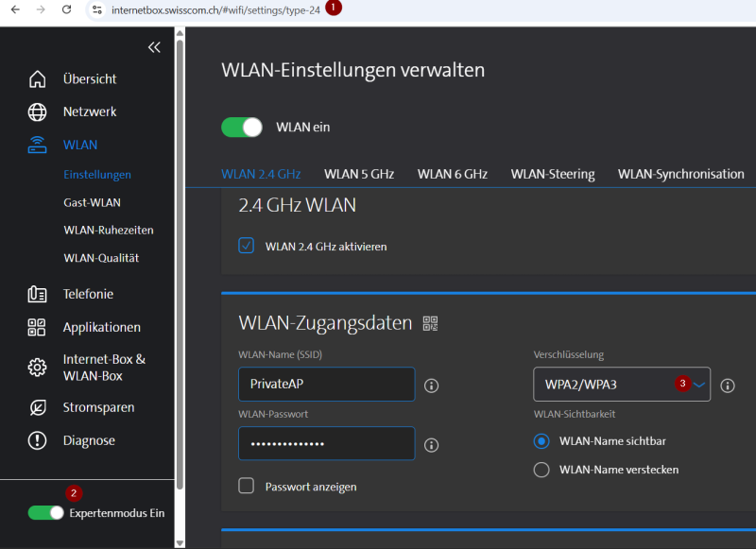Collapse the sidebar with double chevron icon
The width and height of the screenshot is (756, 549).
click(x=154, y=47)
